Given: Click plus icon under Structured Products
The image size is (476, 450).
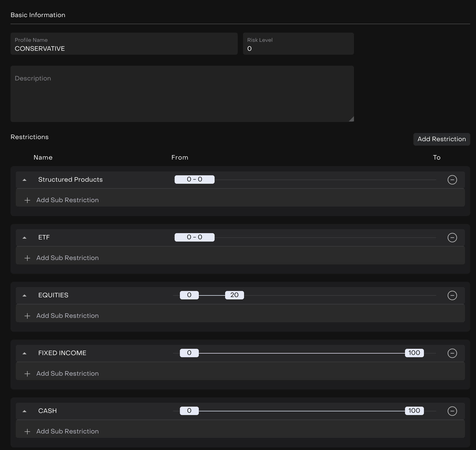Looking at the screenshot, I should [x=27, y=200].
